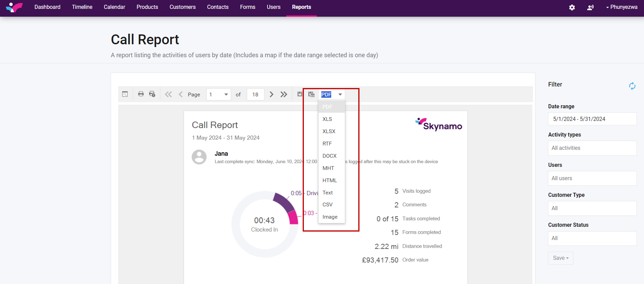
Task: Open the page number dropdown
Action: coord(226,94)
